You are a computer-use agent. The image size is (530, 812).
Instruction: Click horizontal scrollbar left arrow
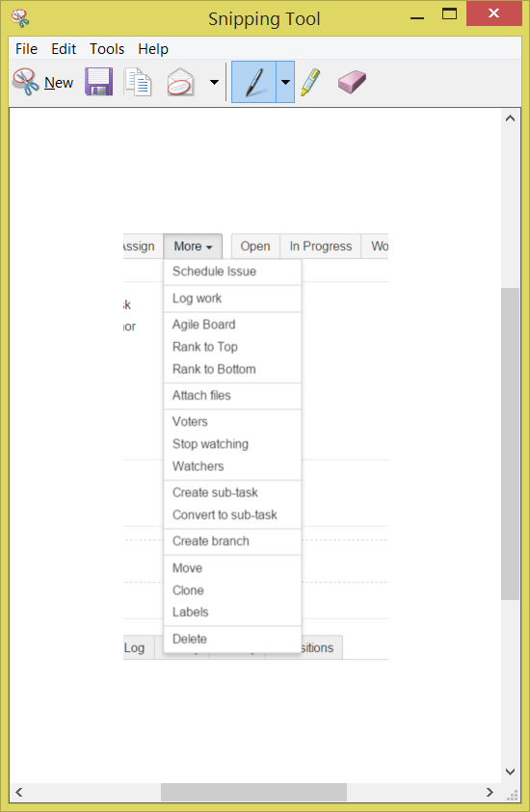point(19,792)
